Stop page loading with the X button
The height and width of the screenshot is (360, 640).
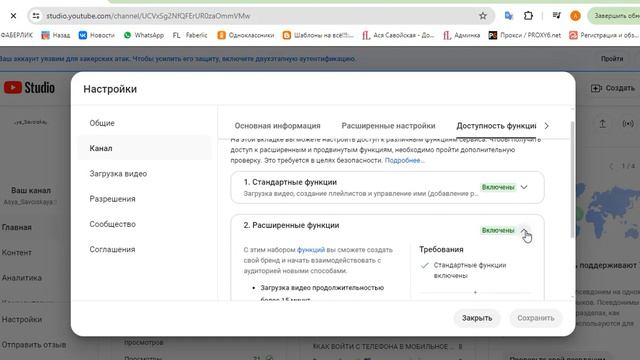pyautogui.click(x=13, y=16)
